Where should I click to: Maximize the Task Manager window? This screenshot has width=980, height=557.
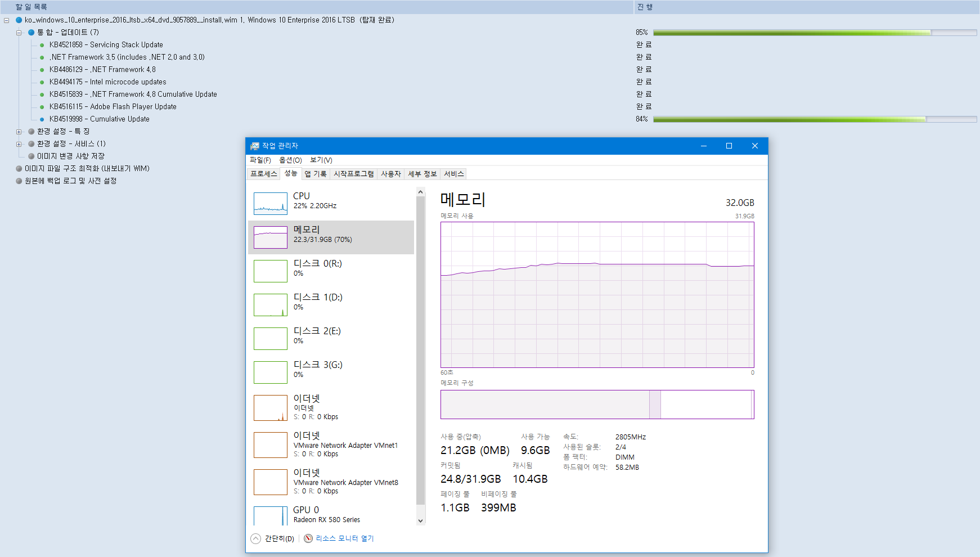(x=729, y=146)
